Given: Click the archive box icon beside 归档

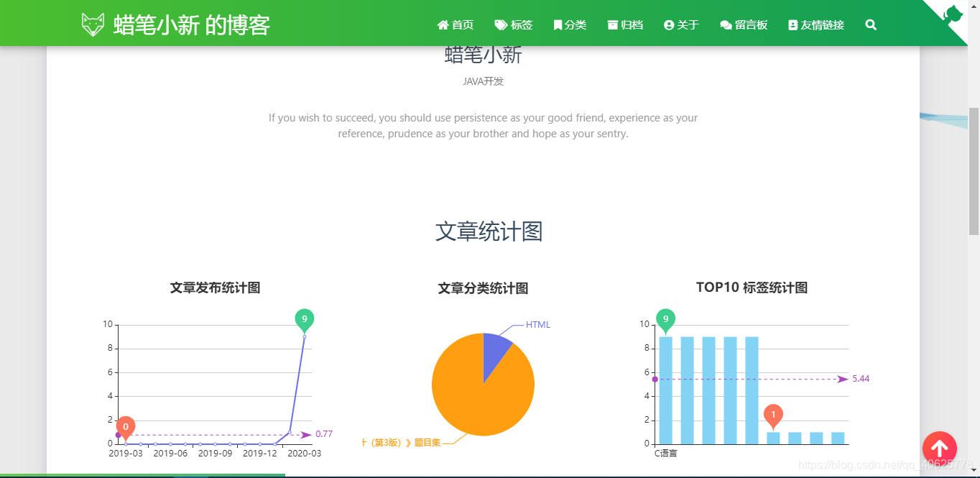Looking at the screenshot, I should (612, 24).
